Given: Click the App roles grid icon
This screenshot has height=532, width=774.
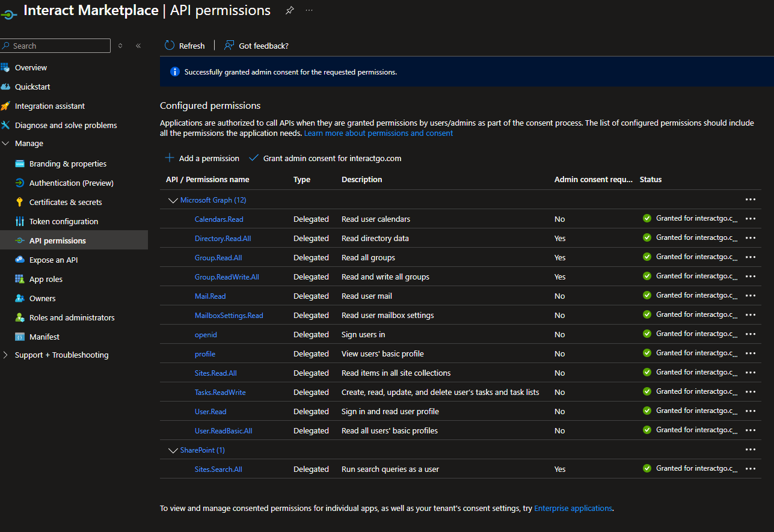Looking at the screenshot, I should point(19,279).
